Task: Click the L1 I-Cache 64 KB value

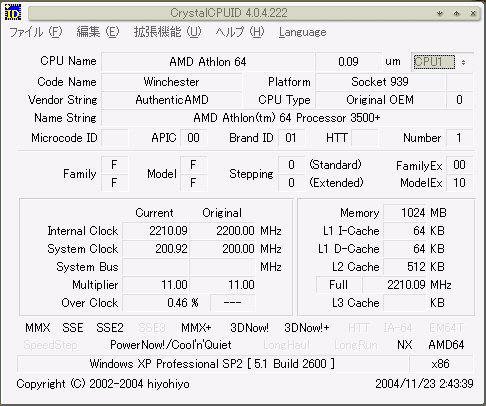Action: 405,231
